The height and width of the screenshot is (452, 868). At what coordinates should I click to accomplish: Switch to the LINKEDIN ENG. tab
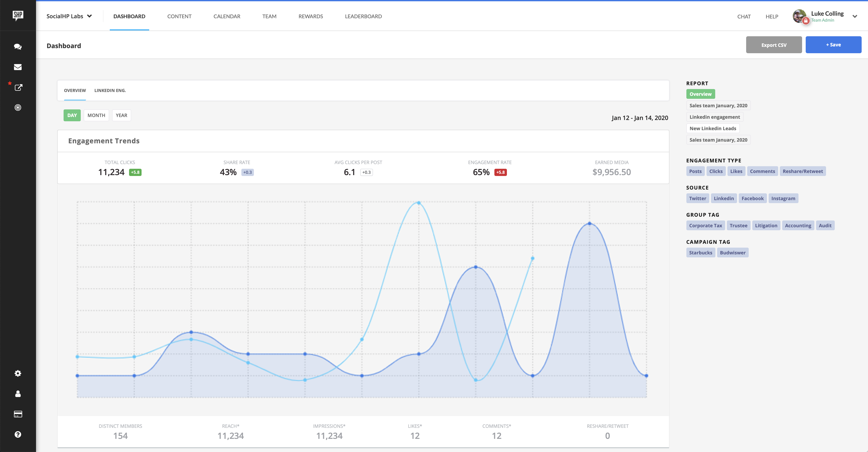pos(110,90)
